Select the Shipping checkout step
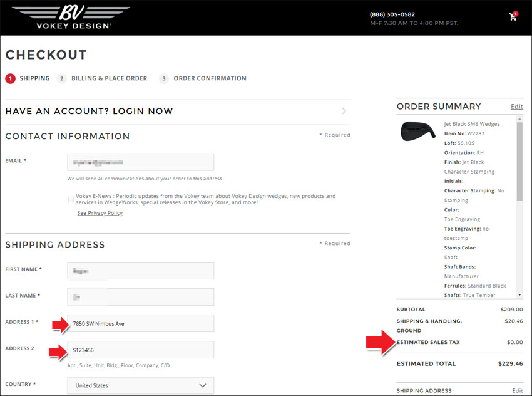 [28, 78]
